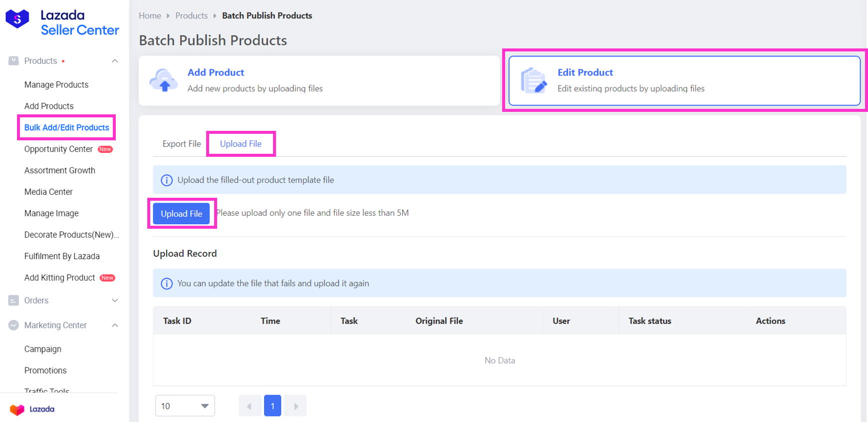
Task: Click the Upload Record heading
Action: pos(185,254)
